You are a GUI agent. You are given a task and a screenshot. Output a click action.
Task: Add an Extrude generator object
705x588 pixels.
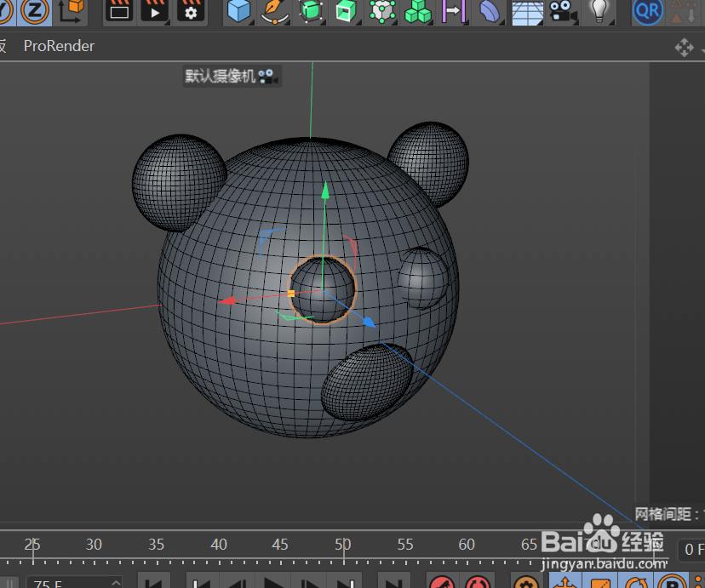[x=347, y=11]
